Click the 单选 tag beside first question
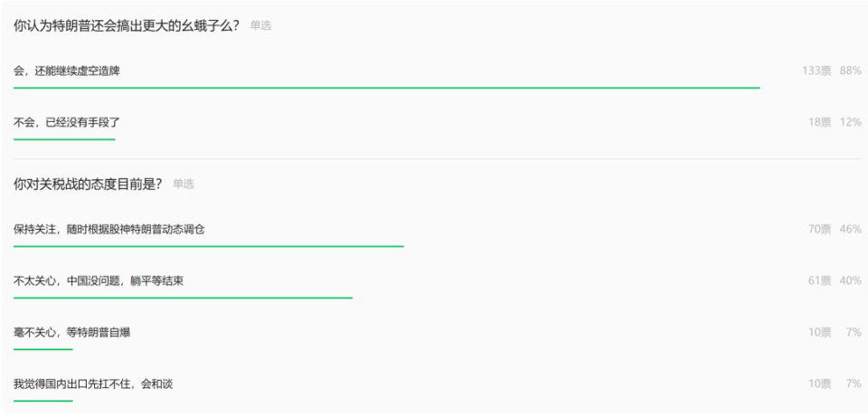Viewport: 868px width, 417px height. pyautogui.click(x=260, y=25)
